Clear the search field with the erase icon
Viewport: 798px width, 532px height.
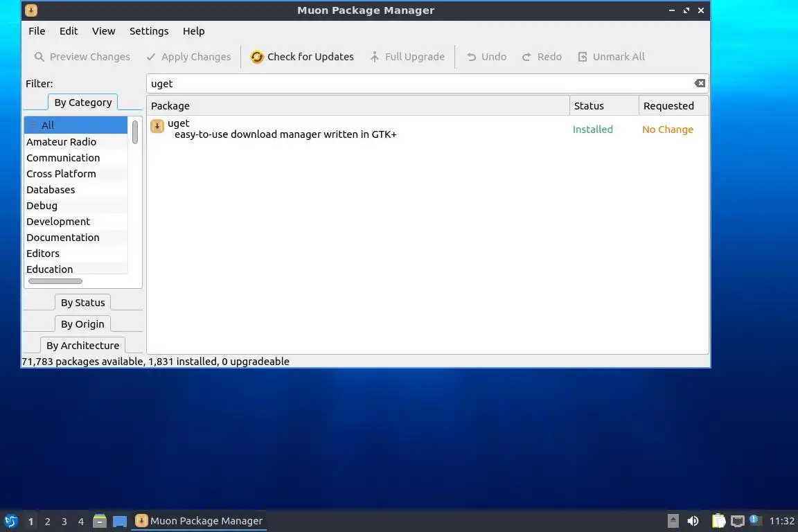[x=700, y=84]
